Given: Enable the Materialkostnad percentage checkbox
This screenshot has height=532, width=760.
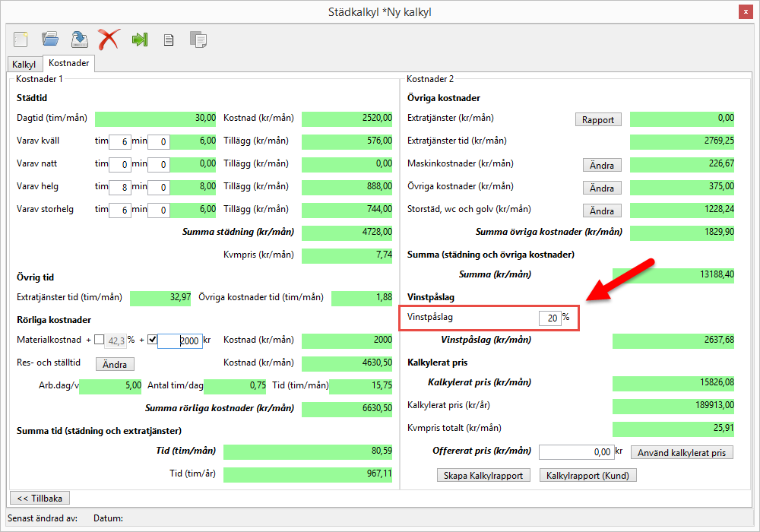Looking at the screenshot, I should [x=100, y=340].
